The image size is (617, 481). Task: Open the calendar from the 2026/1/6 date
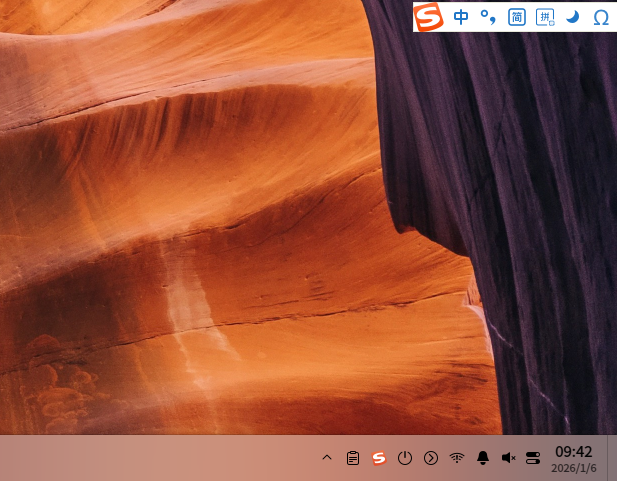(574, 468)
